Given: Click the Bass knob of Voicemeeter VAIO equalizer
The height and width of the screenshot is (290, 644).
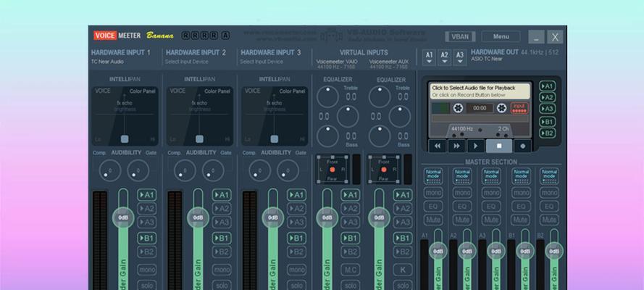Looking at the screenshot, I should (x=327, y=136).
